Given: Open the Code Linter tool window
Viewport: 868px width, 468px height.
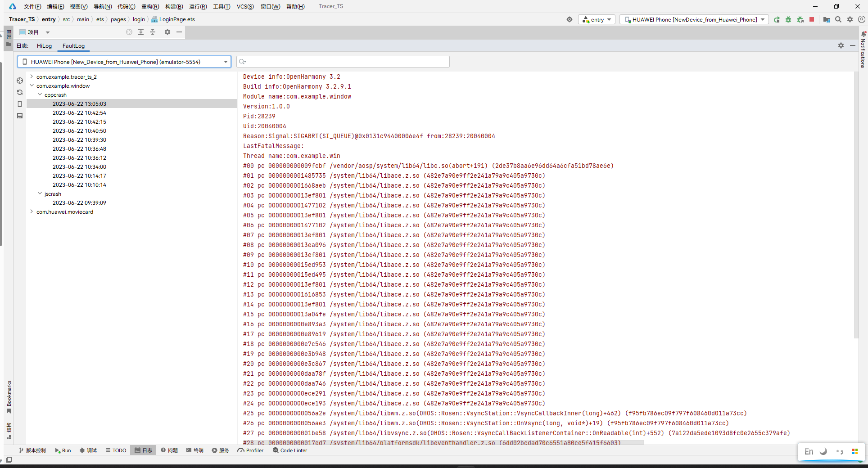Looking at the screenshot, I should pyautogui.click(x=289, y=450).
